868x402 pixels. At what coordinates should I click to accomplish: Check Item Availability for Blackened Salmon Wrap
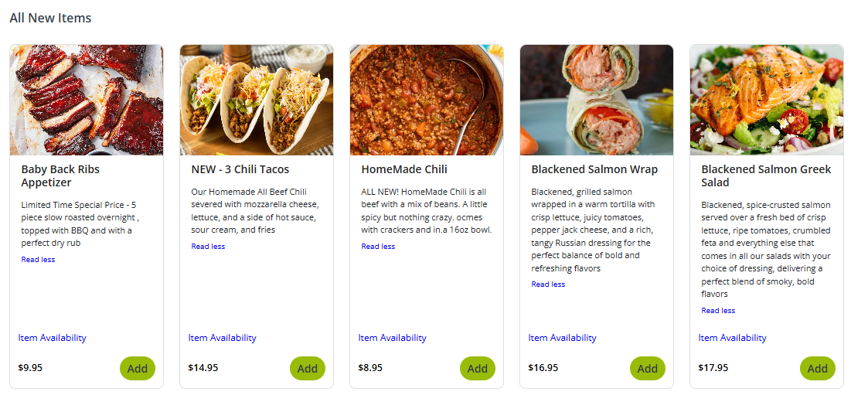563,338
